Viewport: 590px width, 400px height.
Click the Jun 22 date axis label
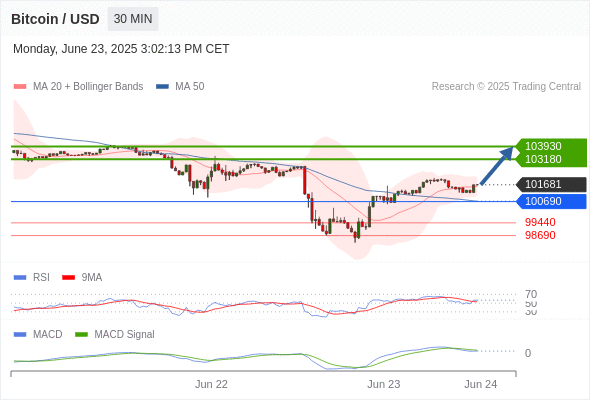click(x=211, y=384)
